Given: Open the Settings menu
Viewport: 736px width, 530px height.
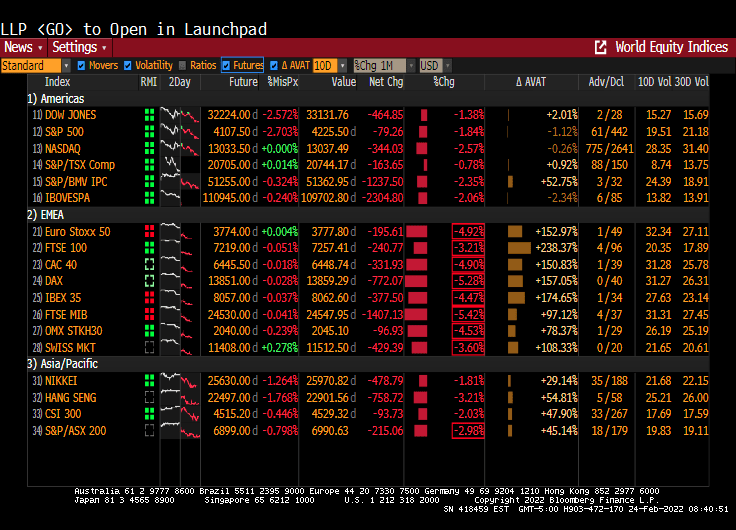Looking at the screenshot, I should pyautogui.click(x=79, y=47).
